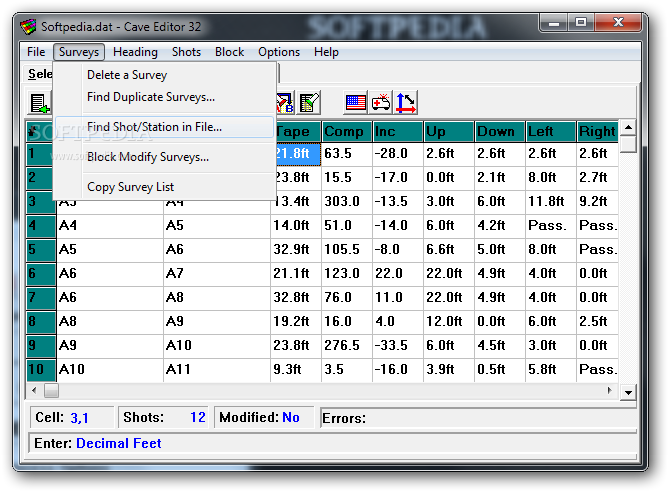Click the horizontal scrollbar right arrow
Image resolution: width=669 pixels, height=492 pixels.
609,390
